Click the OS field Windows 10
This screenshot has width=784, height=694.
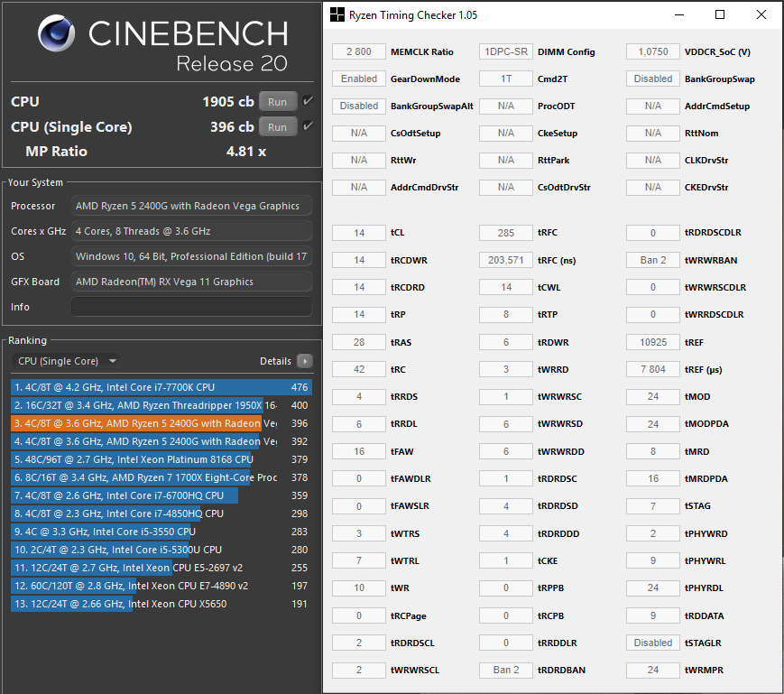191,256
